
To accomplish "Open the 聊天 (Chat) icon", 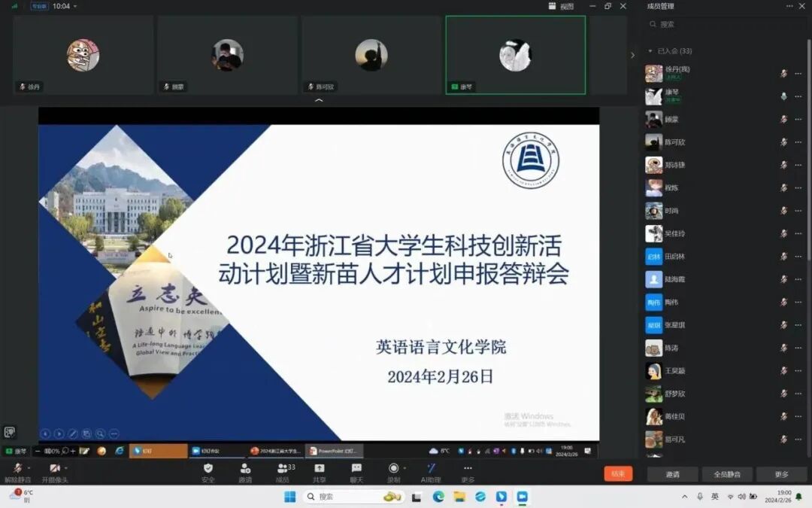I will [x=356, y=468].
